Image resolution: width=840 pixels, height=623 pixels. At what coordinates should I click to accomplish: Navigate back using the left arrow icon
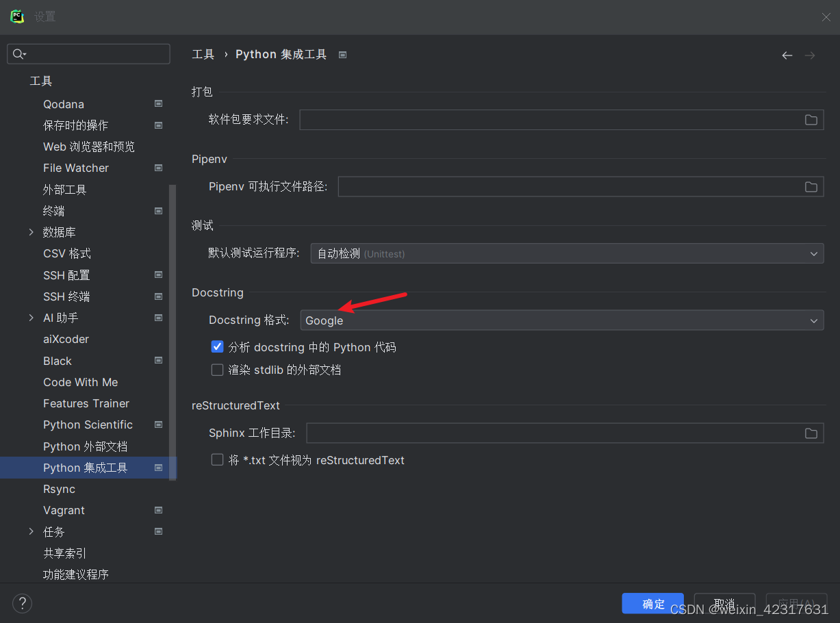(787, 55)
